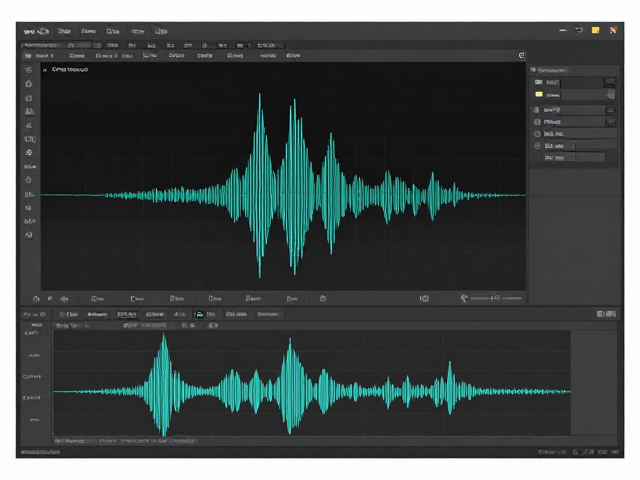Click the label text at the waveform view's top left

[x=70, y=70]
